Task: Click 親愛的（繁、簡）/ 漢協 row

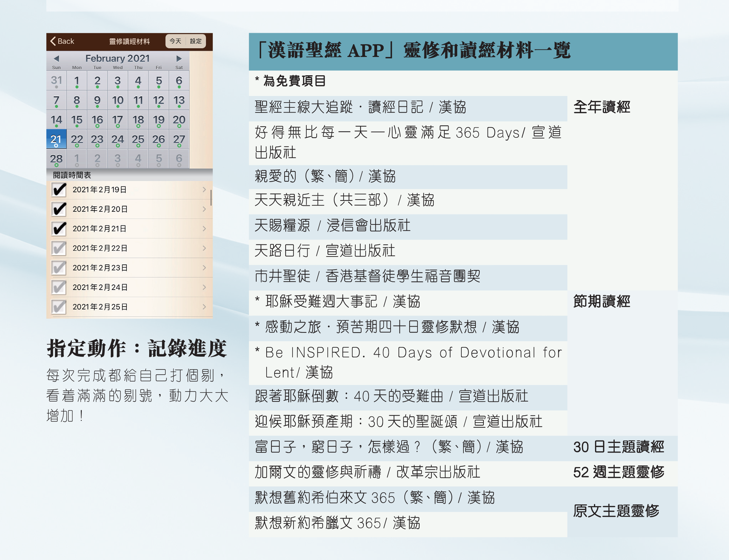Action: (408, 177)
